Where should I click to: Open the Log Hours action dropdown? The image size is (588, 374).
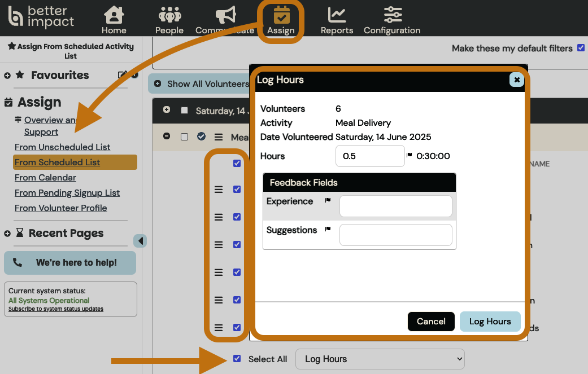pos(380,359)
